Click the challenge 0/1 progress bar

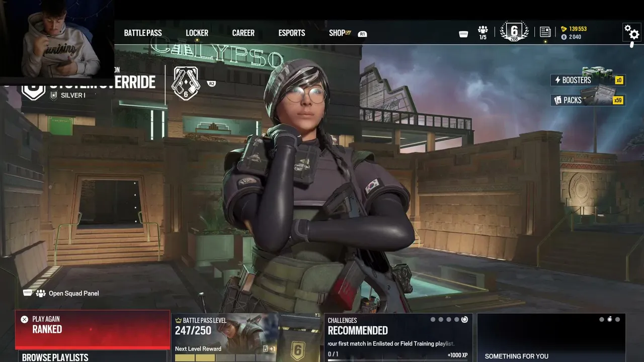coord(397,361)
